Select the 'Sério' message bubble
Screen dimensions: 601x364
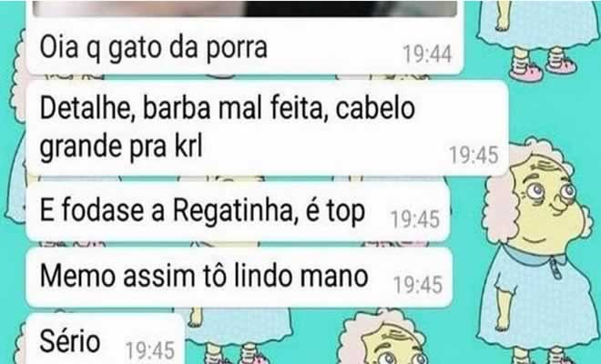(x=105, y=339)
